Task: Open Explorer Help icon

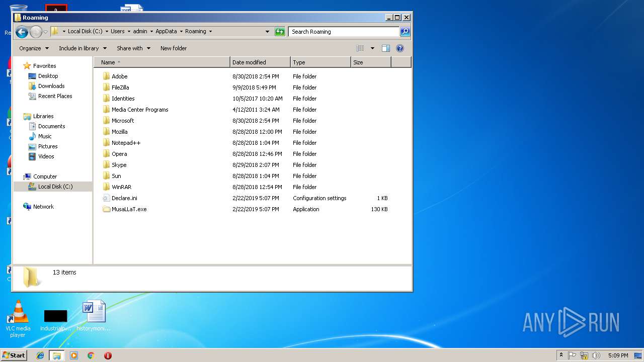Action: click(x=400, y=48)
